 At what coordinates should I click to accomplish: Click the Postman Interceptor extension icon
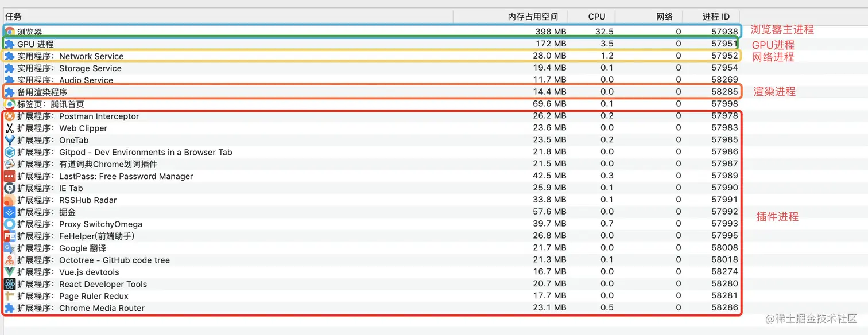[10, 116]
